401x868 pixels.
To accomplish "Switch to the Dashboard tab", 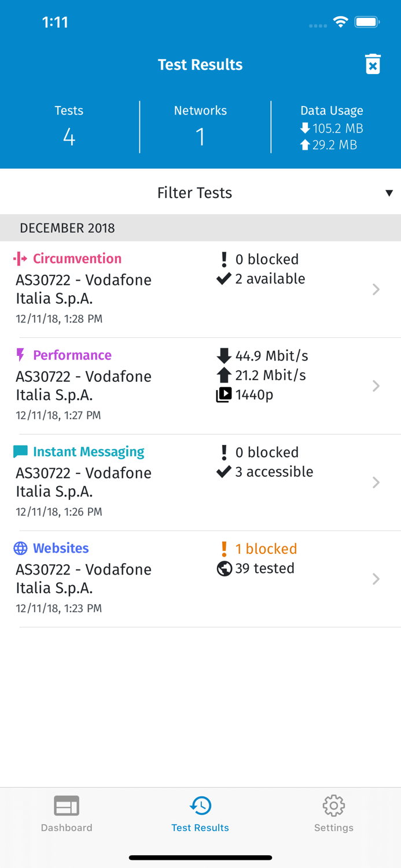I will click(x=67, y=813).
